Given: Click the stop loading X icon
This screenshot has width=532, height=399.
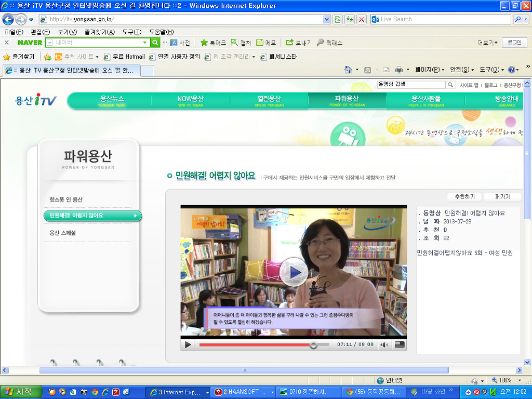Looking at the screenshot, I should 362,19.
